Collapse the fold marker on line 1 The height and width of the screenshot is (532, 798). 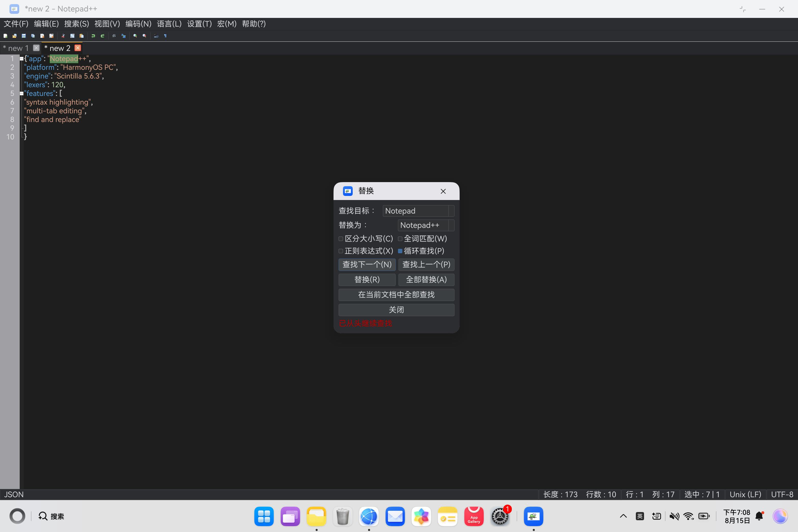22,59
